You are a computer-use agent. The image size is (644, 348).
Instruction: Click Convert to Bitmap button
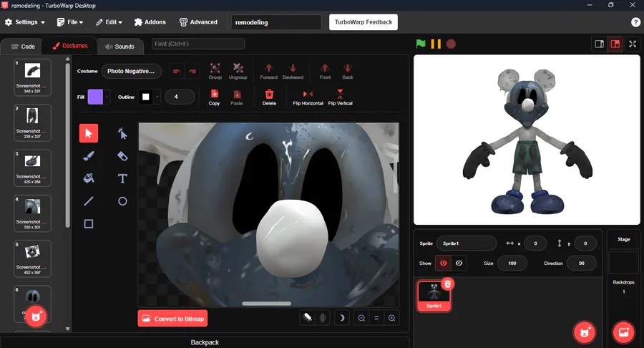(x=172, y=319)
